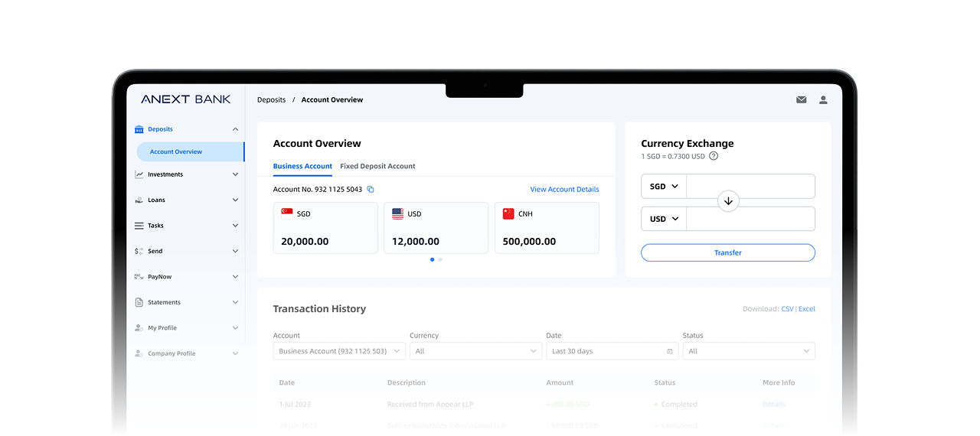The image size is (980, 436).
Task: Click the Deposits bank icon
Action: (139, 129)
